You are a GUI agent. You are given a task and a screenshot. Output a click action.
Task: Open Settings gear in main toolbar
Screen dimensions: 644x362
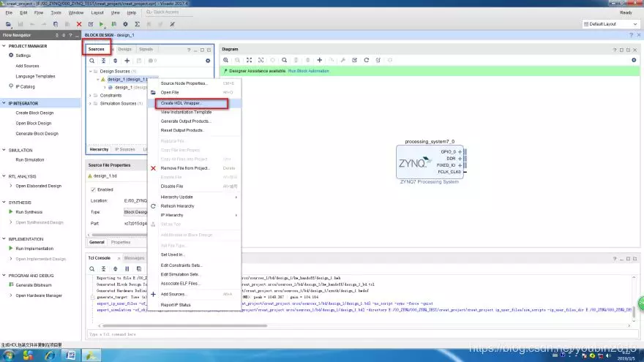pyautogui.click(x=125, y=24)
